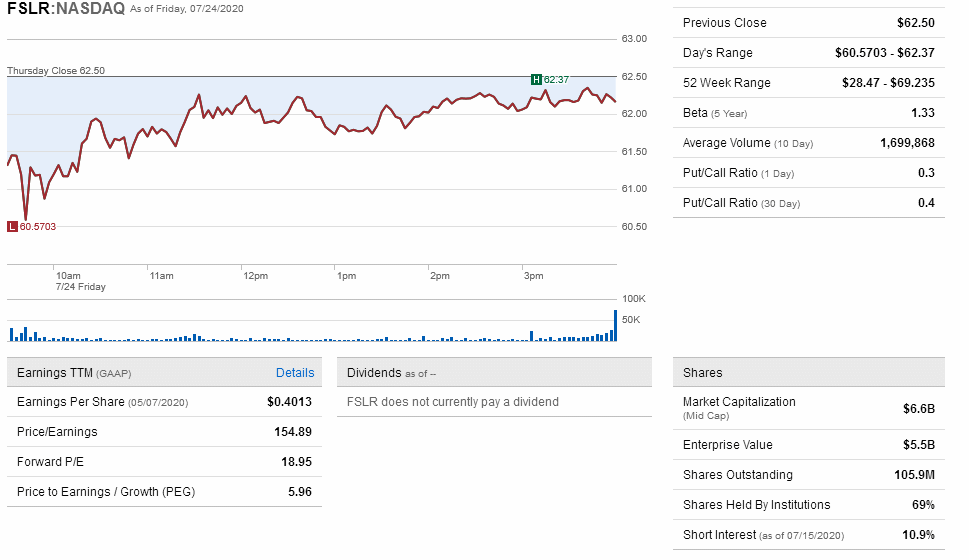Image resolution: width=969 pixels, height=560 pixels.
Task: Click the PEG value 5.96
Action: pyautogui.click(x=300, y=492)
